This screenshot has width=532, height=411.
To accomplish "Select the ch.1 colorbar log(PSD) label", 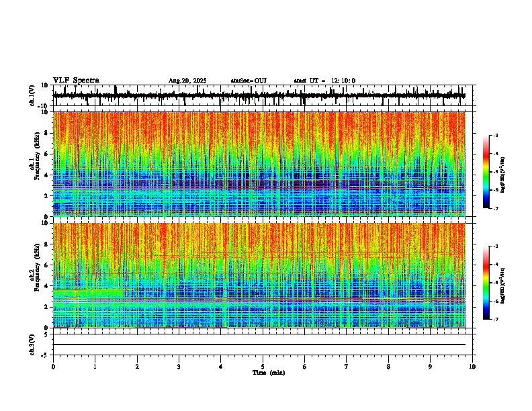I will point(503,175).
